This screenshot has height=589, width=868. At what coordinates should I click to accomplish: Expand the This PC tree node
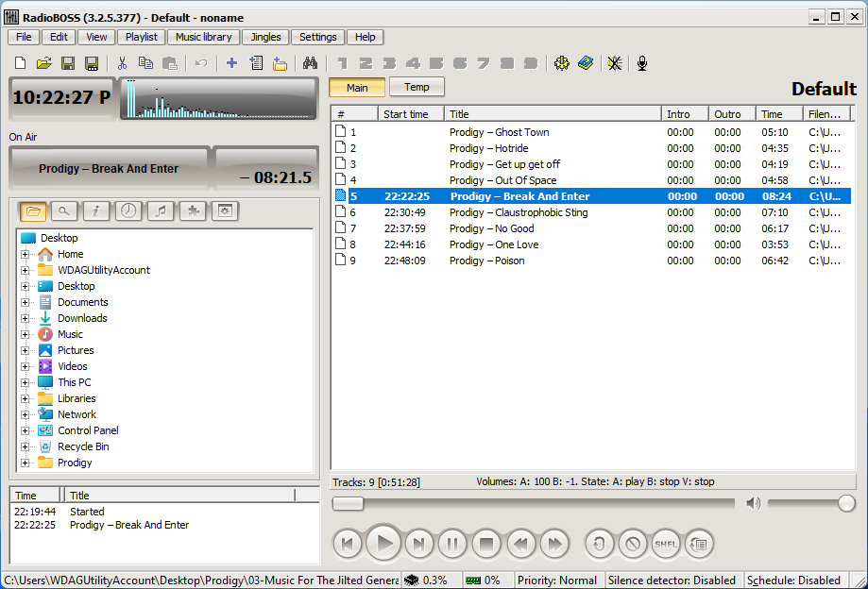25,382
